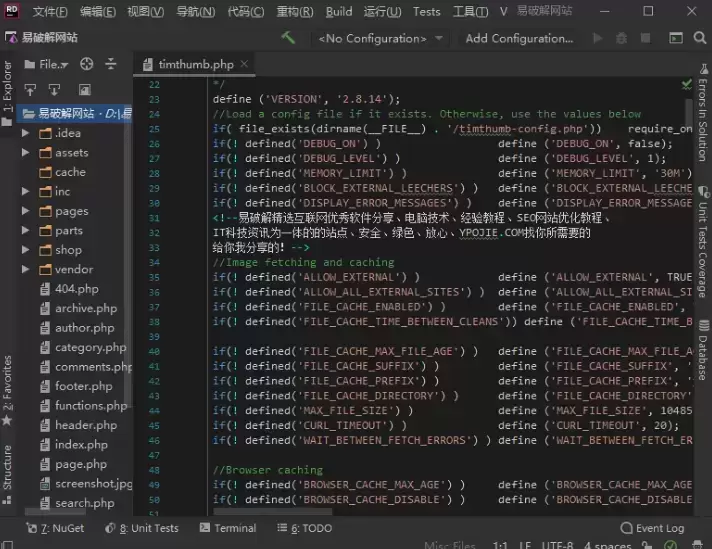
Task: Open the Explorer tool window stripe
Action: click(7, 94)
